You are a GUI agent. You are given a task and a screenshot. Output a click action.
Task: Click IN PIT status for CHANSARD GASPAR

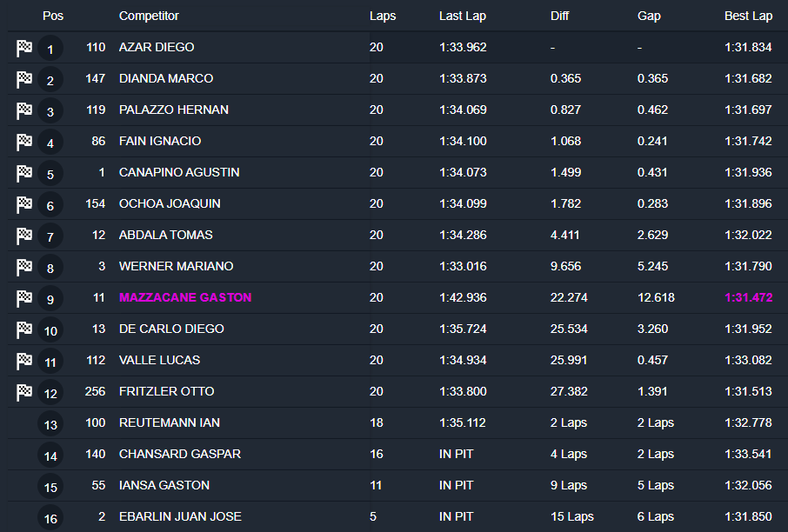[457, 454]
